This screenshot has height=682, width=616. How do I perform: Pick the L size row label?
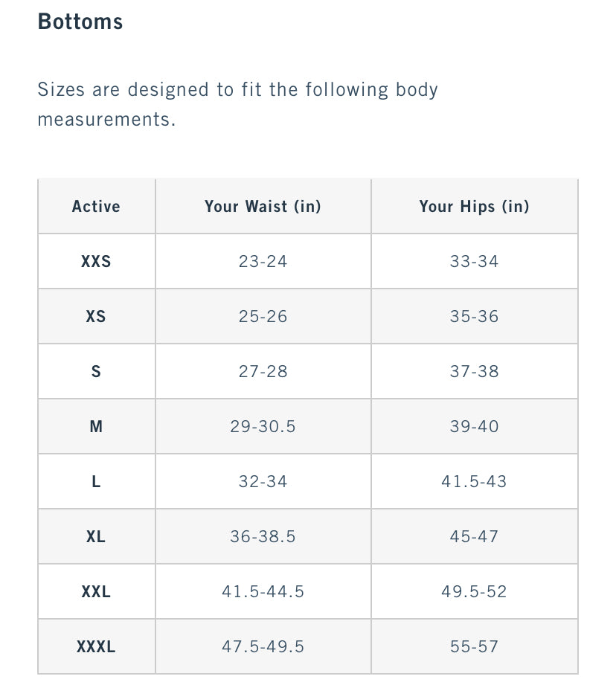coord(96,482)
